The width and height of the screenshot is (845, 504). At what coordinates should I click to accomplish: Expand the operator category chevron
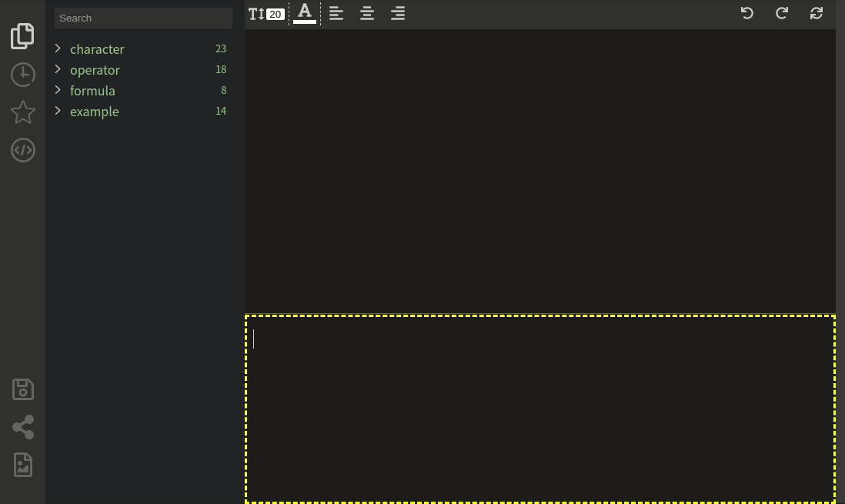pos(58,69)
